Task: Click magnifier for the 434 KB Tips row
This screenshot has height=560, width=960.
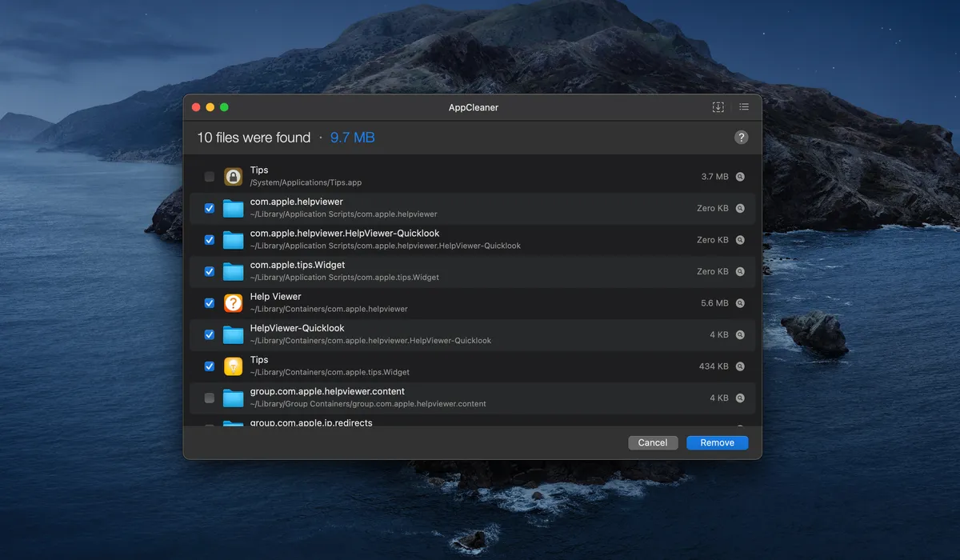Action: click(x=740, y=366)
